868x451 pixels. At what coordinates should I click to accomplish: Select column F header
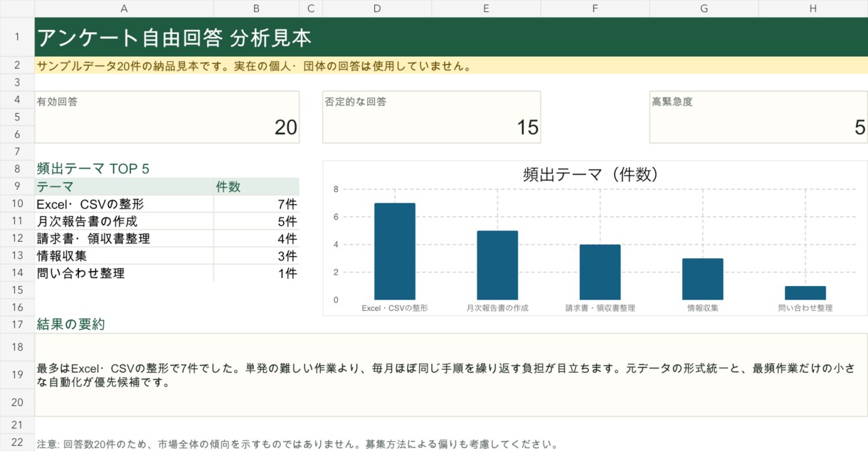[x=595, y=9]
